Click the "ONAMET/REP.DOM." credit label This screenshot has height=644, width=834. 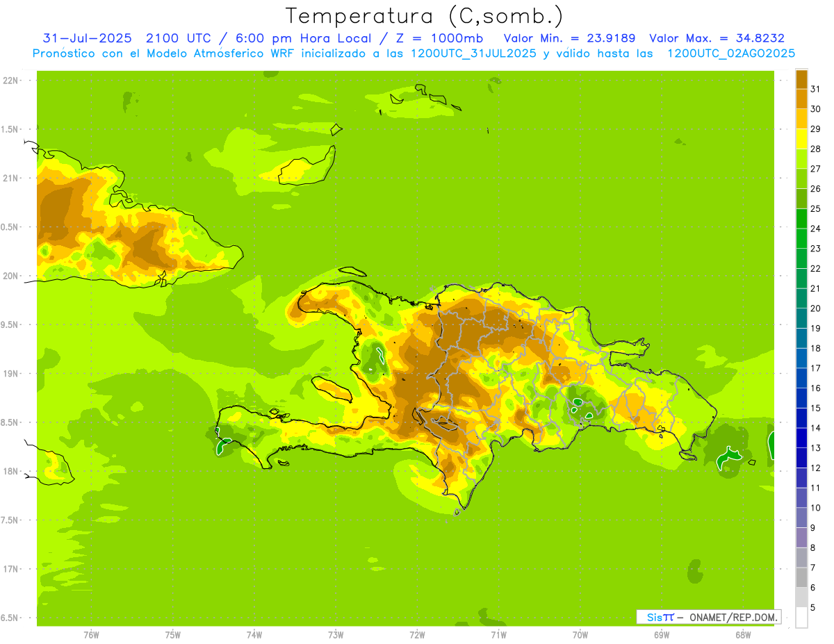point(733,617)
